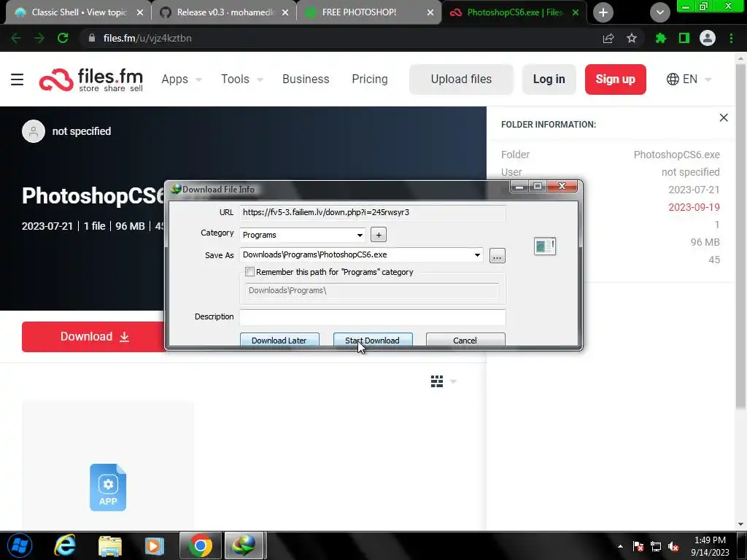The width and height of the screenshot is (747, 560).
Task: Close the Folder Information panel
Action: tap(724, 117)
